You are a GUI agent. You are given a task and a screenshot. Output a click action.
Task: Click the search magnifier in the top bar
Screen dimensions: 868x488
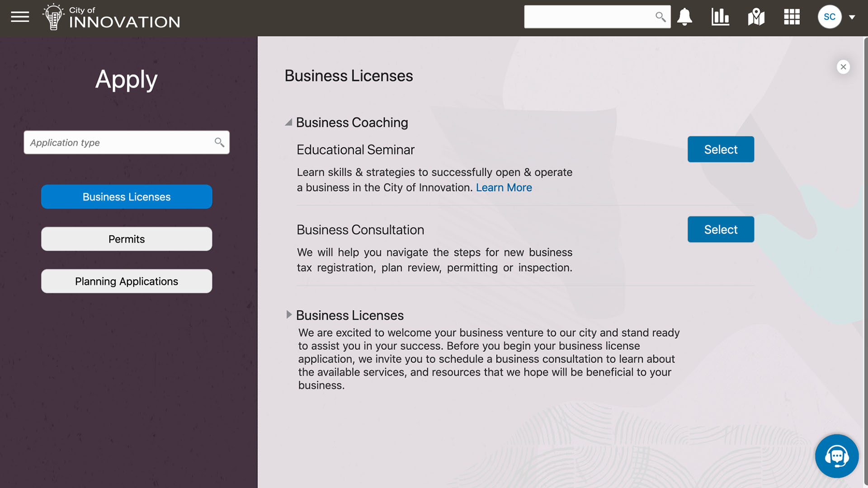[660, 16]
